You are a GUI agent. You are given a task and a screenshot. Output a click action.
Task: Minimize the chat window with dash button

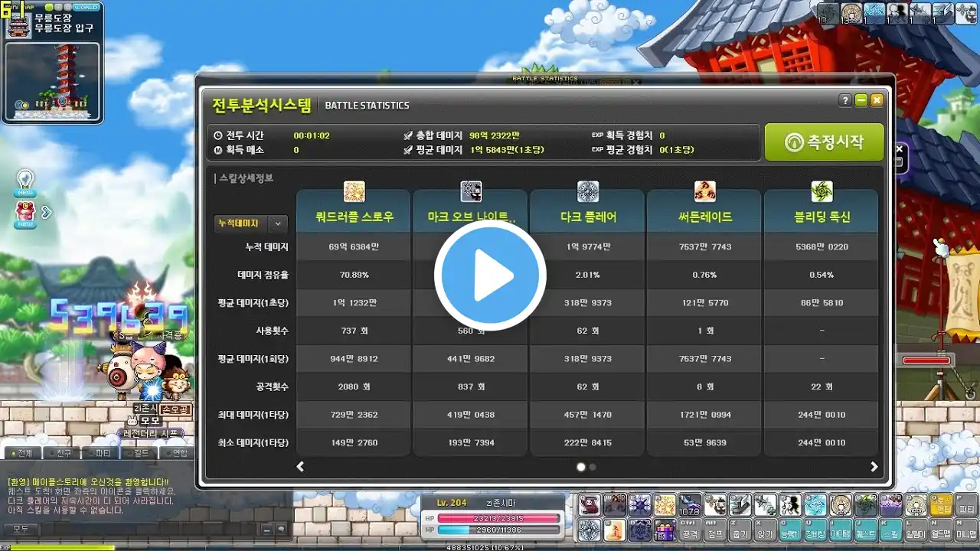tap(266, 530)
